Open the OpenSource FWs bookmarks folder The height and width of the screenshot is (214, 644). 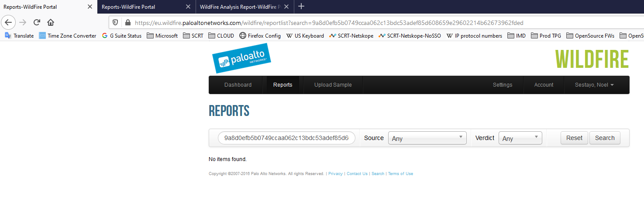[591, 36]
